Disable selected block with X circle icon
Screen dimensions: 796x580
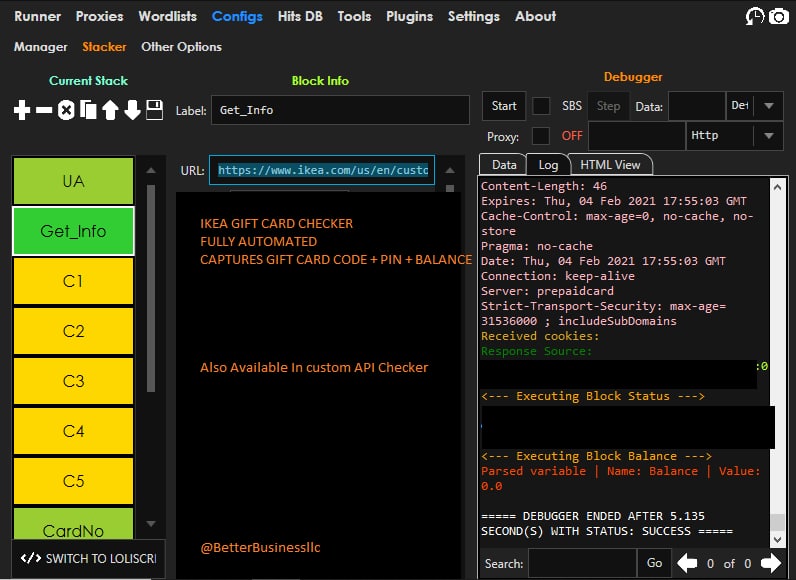[66, 110]
